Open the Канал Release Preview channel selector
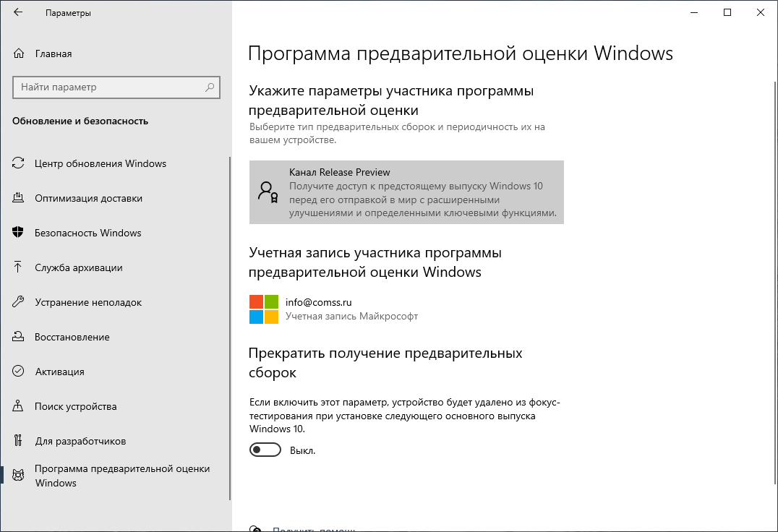778x532 pixels. 406,192
